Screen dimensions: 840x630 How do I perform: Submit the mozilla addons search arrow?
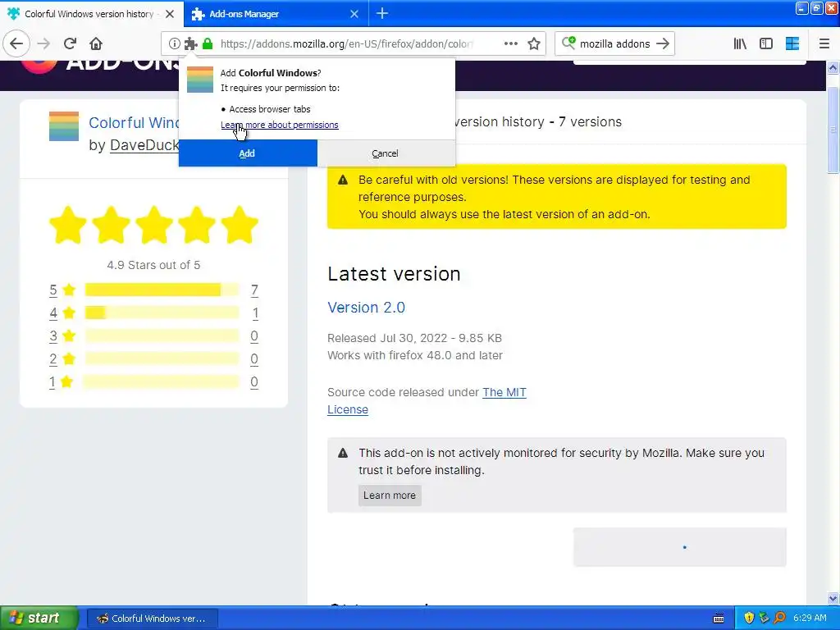[663, 43]
